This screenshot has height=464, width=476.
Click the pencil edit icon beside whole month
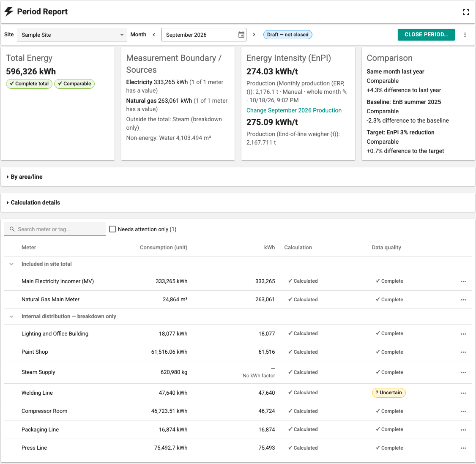345,92
